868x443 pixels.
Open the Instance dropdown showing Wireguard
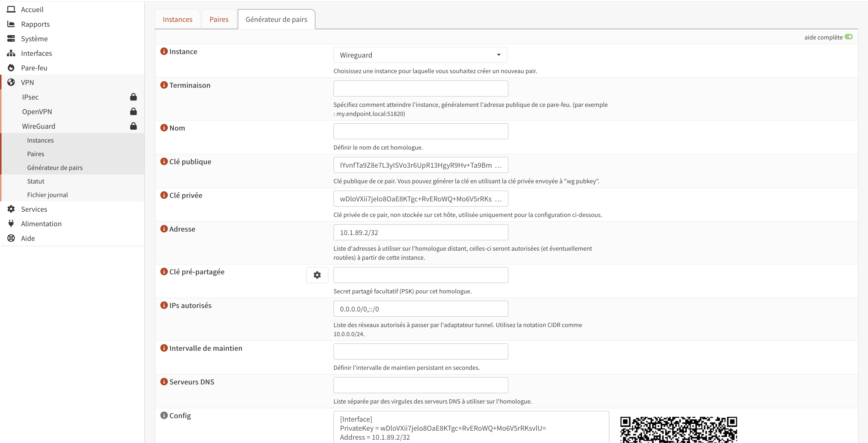[x=420, y=55]
